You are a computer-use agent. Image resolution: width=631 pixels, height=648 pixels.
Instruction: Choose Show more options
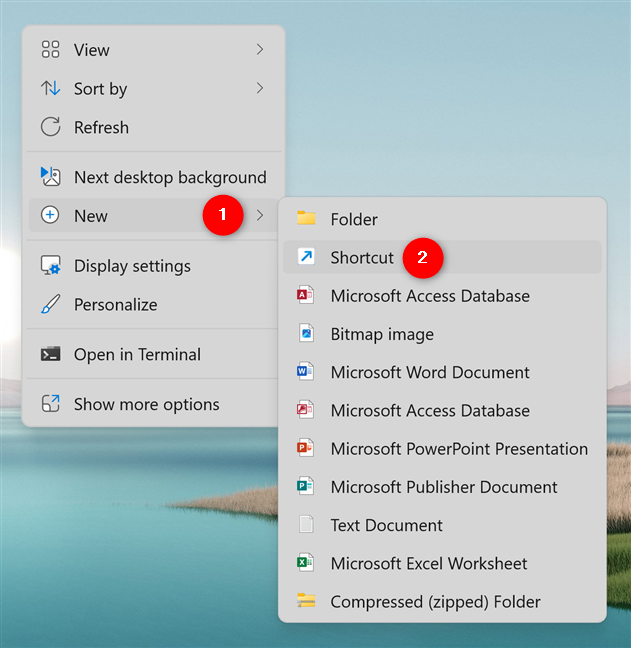point(154,404)
